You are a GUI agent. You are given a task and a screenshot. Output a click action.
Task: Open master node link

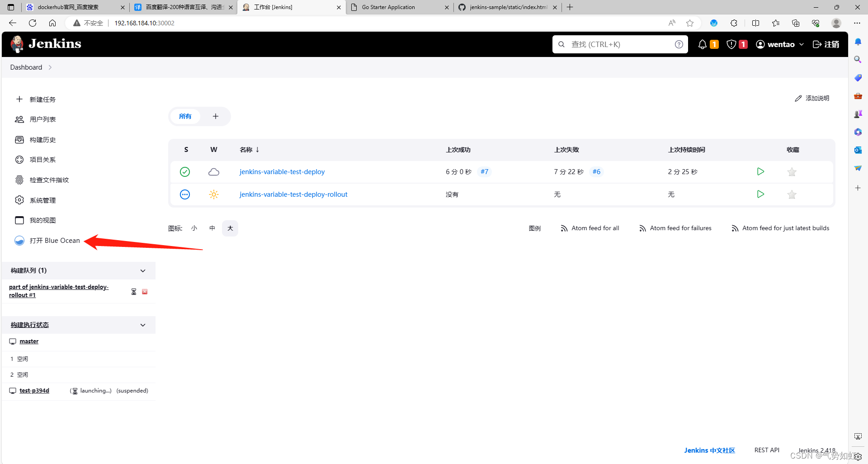pos(29,341)
